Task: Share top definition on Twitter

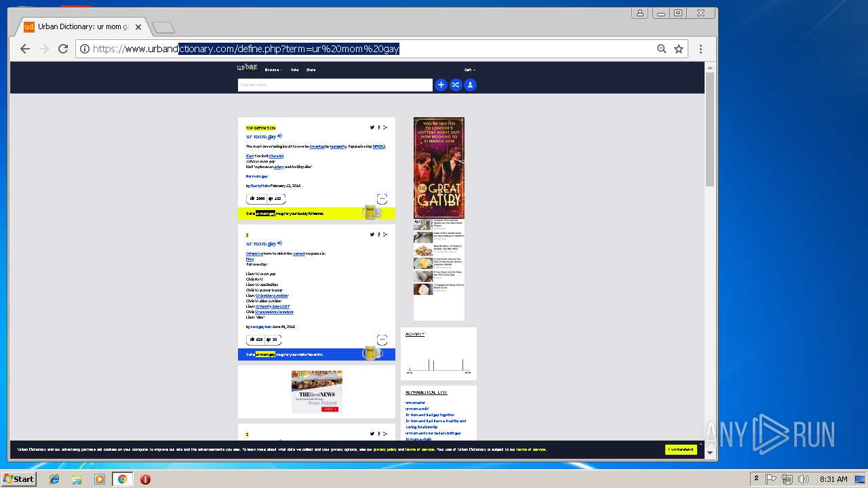Action: tap(372, 127)
